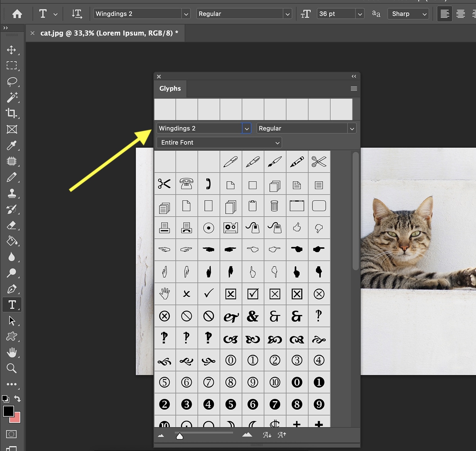This screenshot has width=476, height=451.
Task: Open the anti-aliasing Sharp dropdown
Action: pyautogui.click(x=408, y=14)
